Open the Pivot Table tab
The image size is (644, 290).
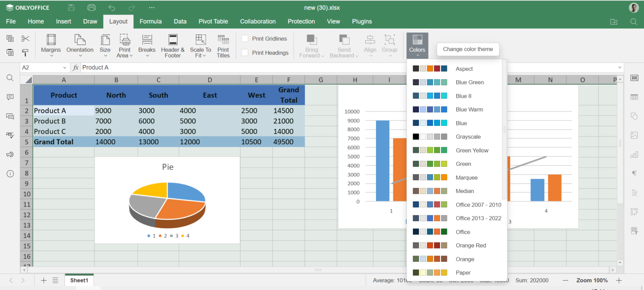click(213, 21)
